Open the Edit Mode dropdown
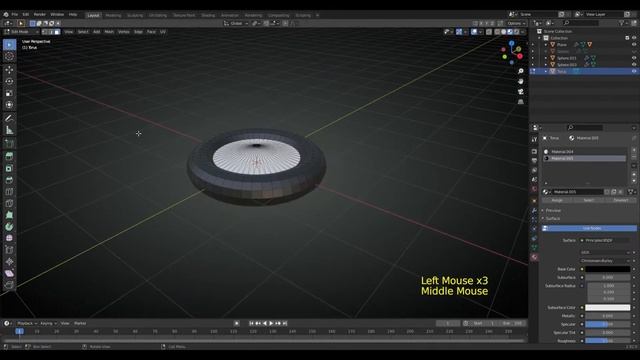This screenshot has height=360, width=640. [20, 32]
